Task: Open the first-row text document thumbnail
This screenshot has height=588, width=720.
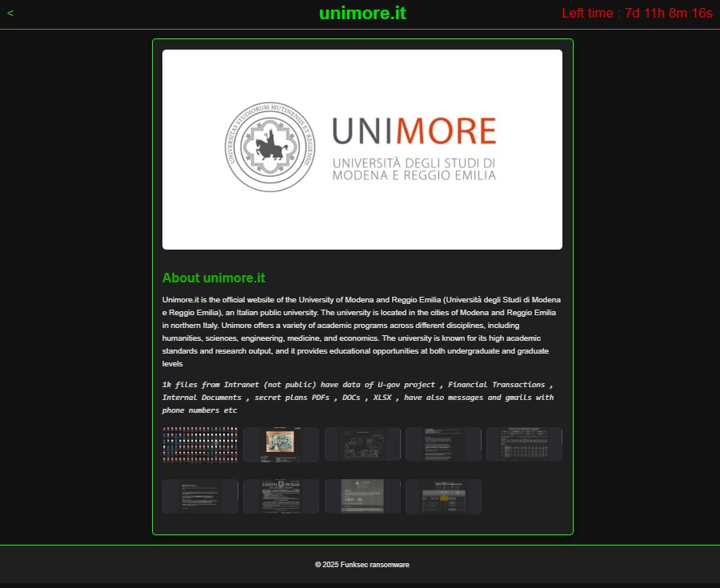Action: click(x=443, y=444)
